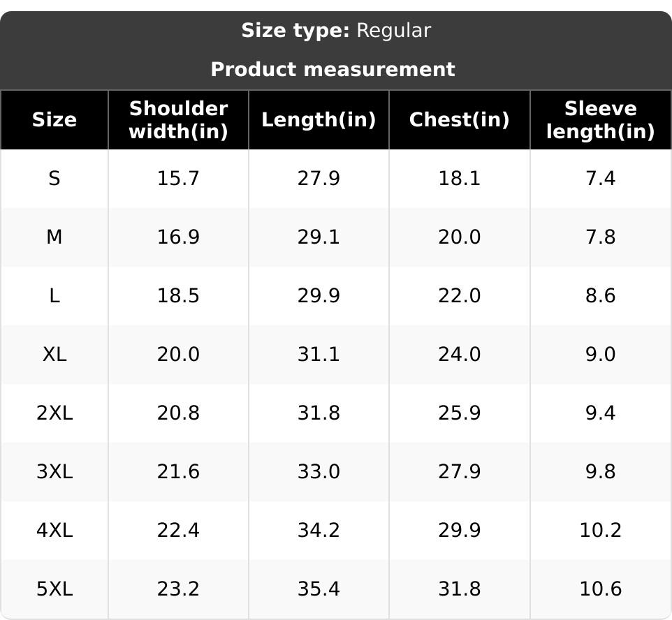
Task: Select the Sleeve length(in) header
Action: (x=600, y=119)
